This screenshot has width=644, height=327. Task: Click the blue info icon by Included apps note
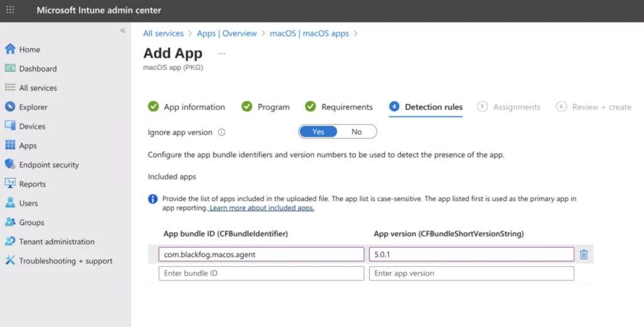point(153,199)
